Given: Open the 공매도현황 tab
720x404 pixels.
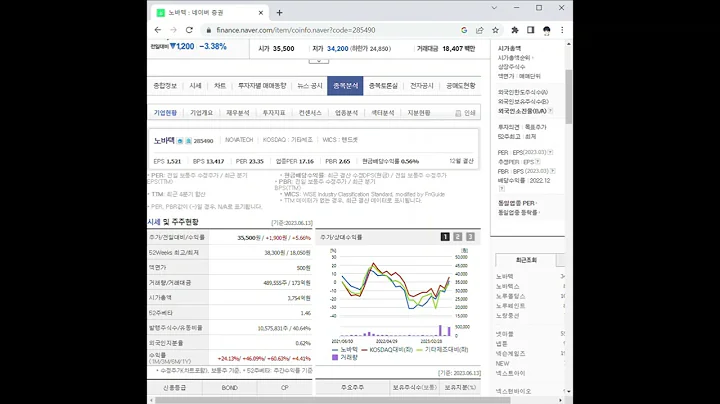Looking at the screenshot, I should click(461, 86).
